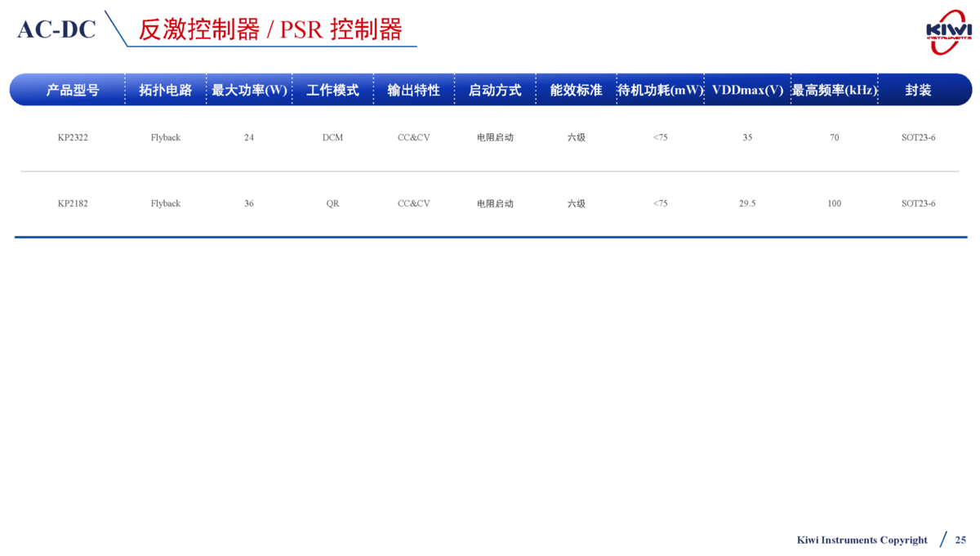Click the 最大功率(W) column header
980x556 pixels.
[x=249, y=90]
